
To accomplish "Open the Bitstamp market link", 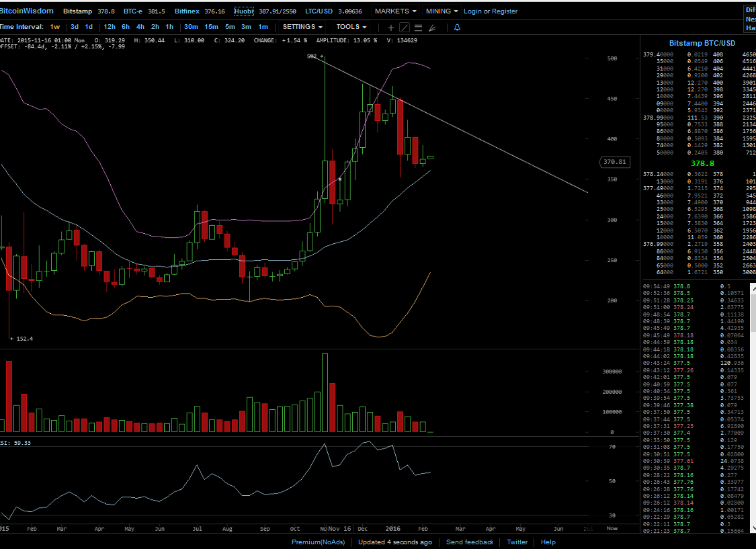I will pos(78,11).
